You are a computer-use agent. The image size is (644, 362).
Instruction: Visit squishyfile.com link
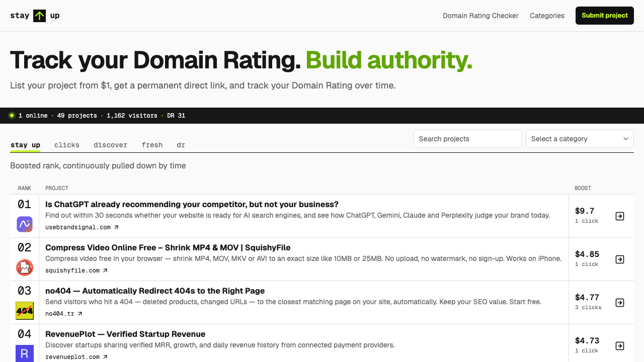[x=76, y=270]
